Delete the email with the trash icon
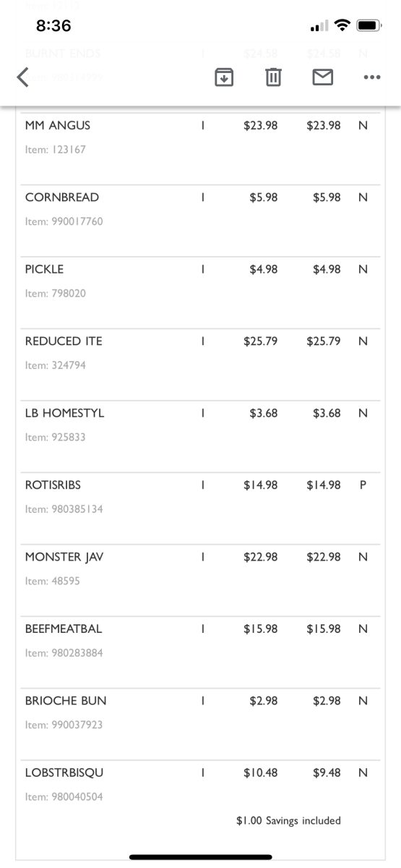This screenshot has height=868, width=401. pyautogui.click(x=273, y=77)
